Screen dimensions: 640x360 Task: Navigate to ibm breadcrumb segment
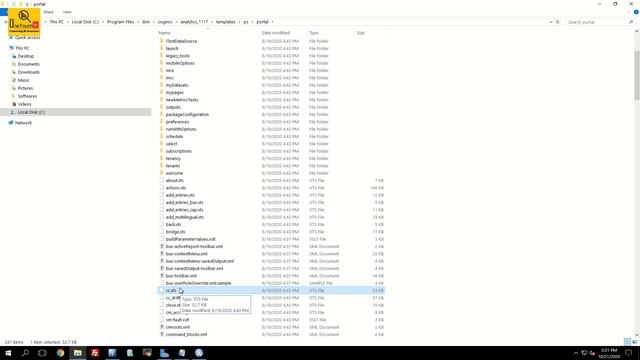[146, 22]
